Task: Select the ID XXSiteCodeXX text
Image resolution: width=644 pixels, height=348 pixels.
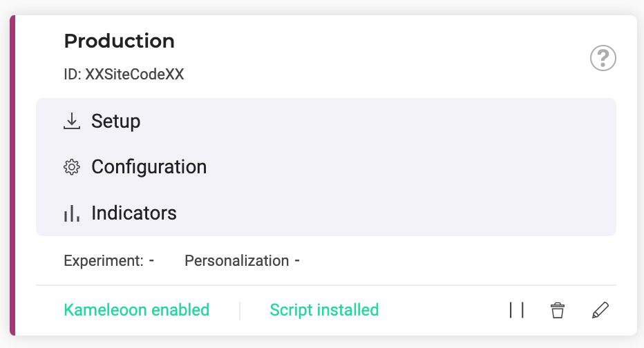Action: click(x=124, y=75)
